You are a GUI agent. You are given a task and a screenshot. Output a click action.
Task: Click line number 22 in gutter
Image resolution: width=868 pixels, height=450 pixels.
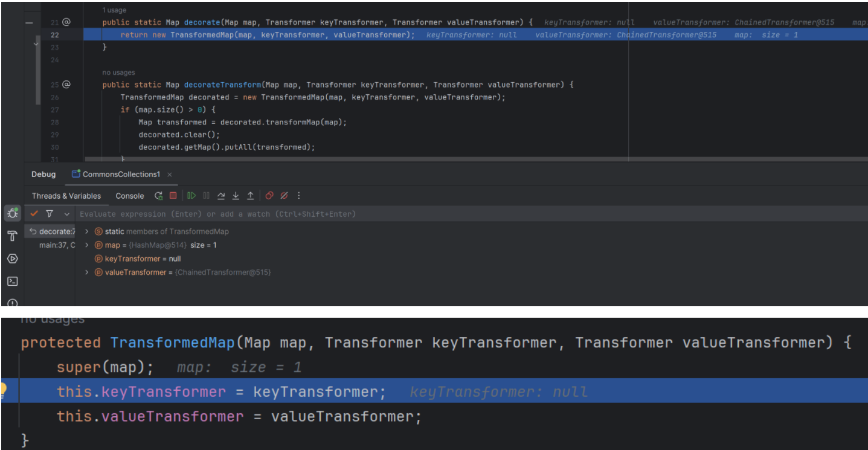point(54,35)
